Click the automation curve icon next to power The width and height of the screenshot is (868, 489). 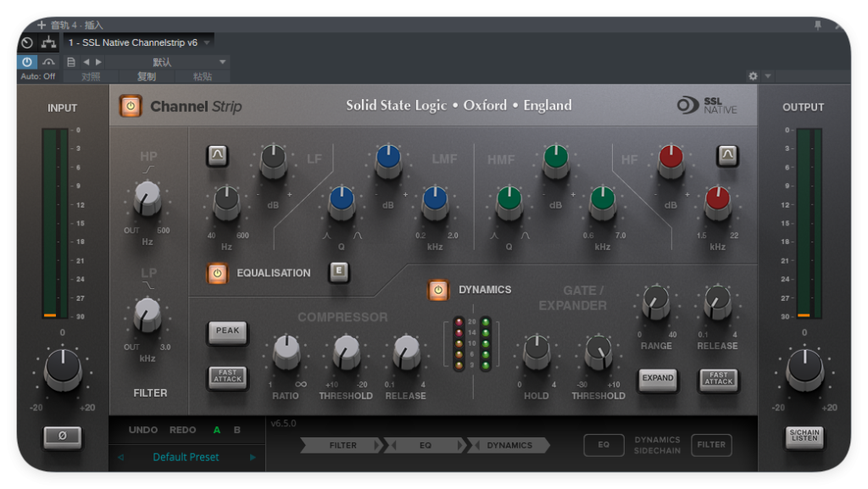pyautogui.click(x=48, y=62)
